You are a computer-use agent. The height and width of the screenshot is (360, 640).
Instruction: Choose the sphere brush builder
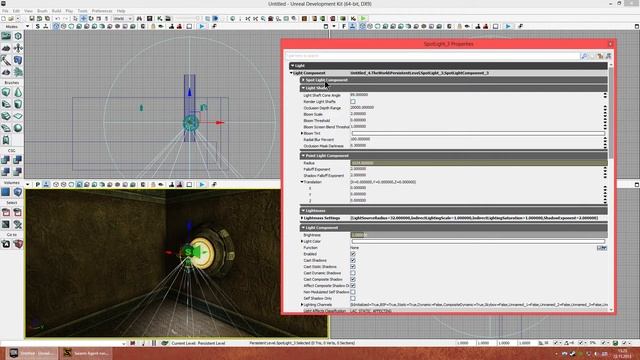[x=18, y=128]
